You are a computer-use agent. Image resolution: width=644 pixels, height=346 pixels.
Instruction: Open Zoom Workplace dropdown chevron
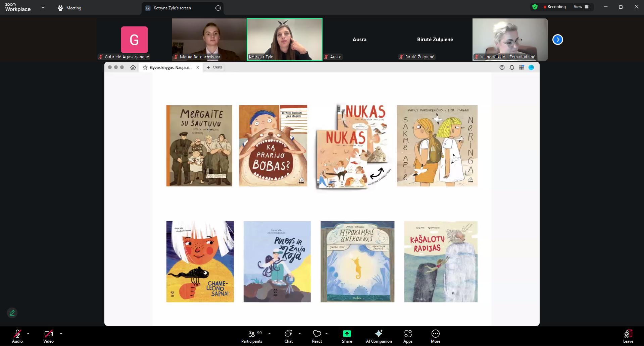click(43, 7)
